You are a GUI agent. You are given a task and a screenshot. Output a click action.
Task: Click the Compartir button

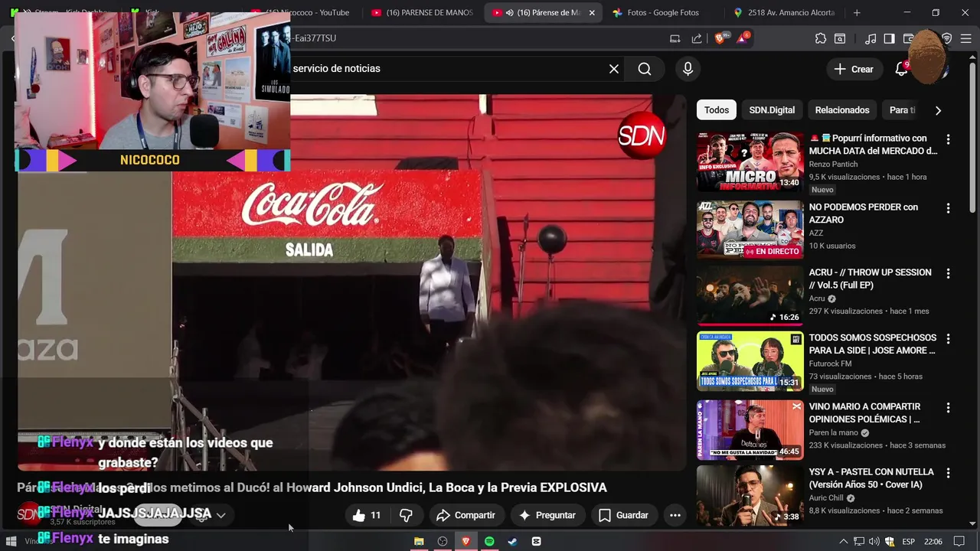[x=465, y=515]
